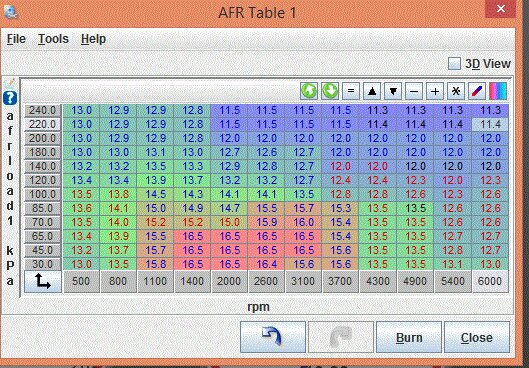
Task: Click the green down-arrow decrease icon
Action: pyautogui.click(x=330, y=91)
